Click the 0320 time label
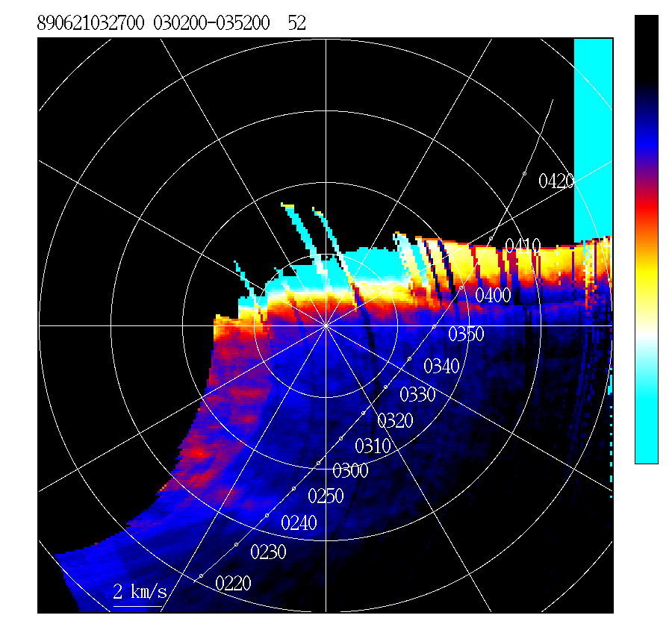 click(395, 421)
